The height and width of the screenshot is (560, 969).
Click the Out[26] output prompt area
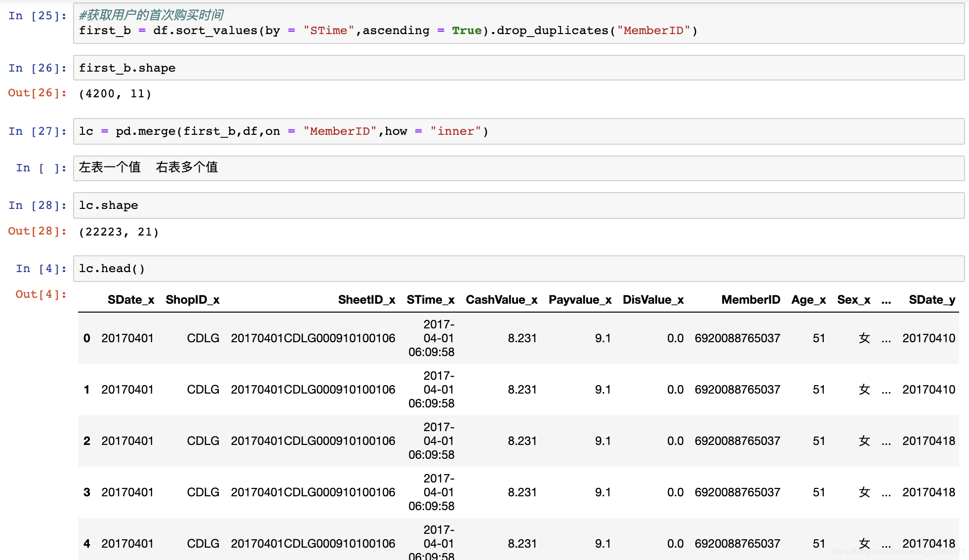pyautogui.click(x=38, y=93)
